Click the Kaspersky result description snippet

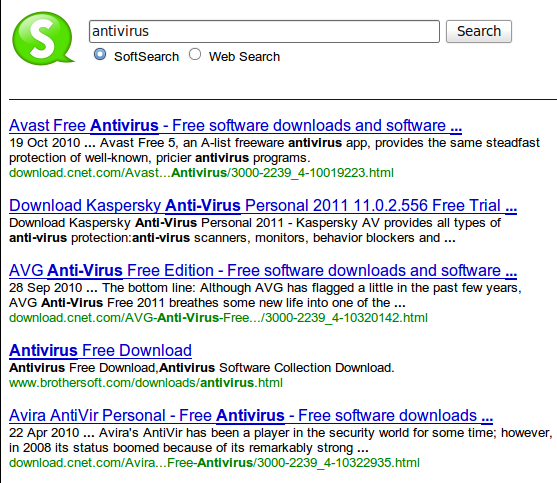coord(255,230)
